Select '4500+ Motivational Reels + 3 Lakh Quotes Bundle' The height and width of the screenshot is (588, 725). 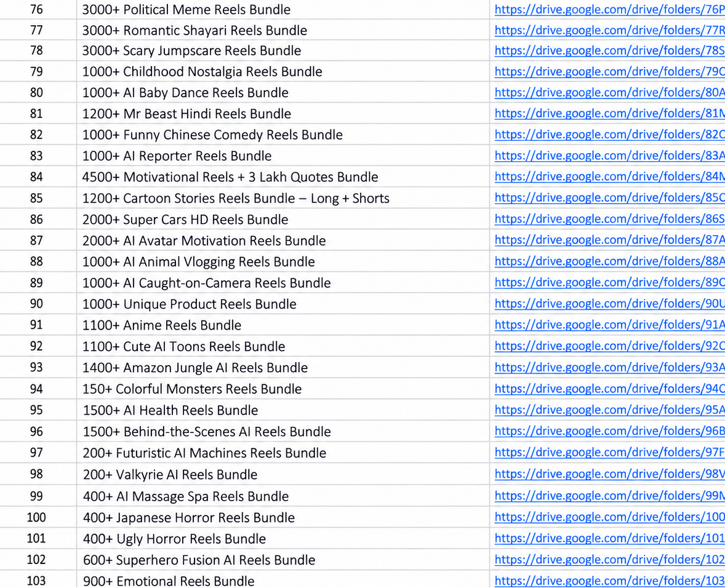point(230,177)
